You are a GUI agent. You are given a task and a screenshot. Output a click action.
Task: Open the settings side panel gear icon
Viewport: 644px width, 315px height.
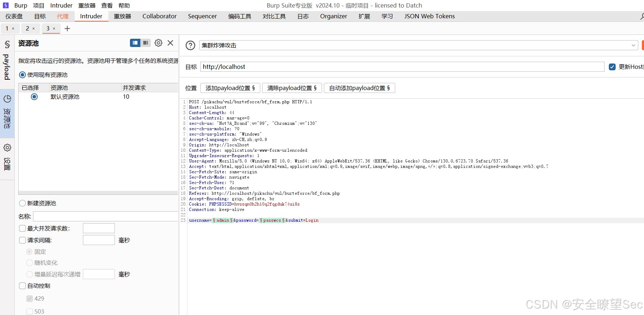(7, 148)
